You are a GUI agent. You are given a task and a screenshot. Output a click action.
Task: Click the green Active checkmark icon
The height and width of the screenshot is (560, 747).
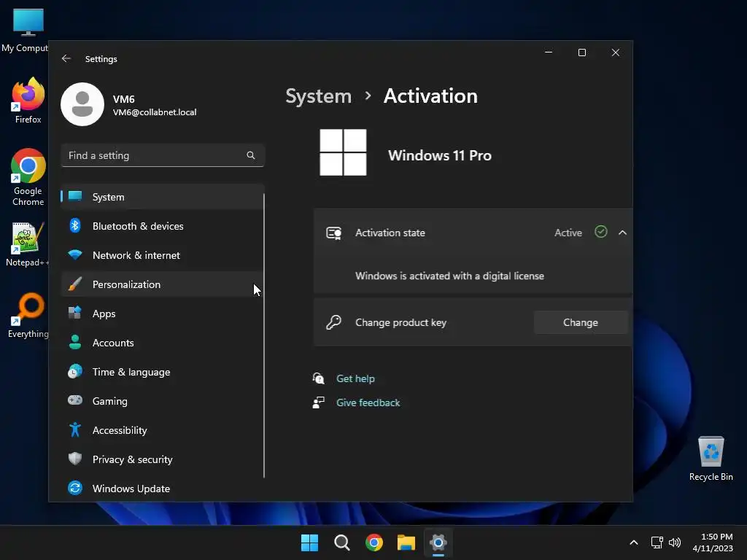pyautogui.click(x=601, y=232)
